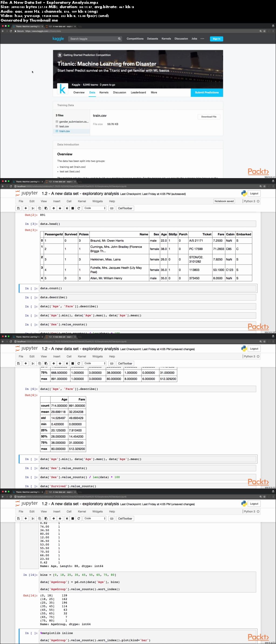Interrupt kernel stop icon in the Age/Fare describe frame
This screenshot has height=644, width=276.
(73, 363)
